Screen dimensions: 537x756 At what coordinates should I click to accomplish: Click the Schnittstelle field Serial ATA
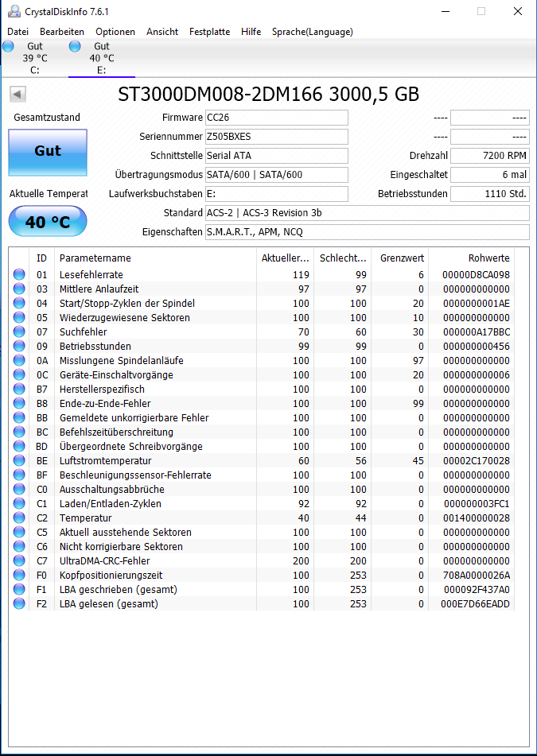tap(277, 156)
